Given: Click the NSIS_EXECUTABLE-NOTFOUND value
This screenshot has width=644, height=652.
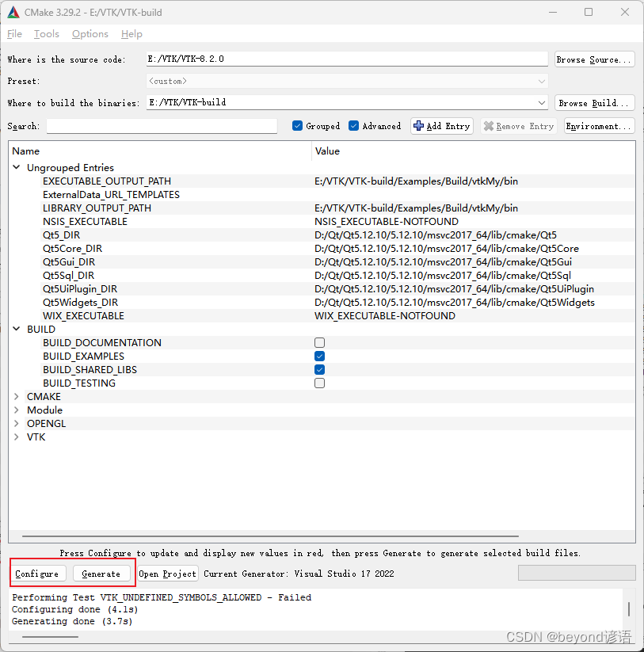Looking at the screenshot, I should click(387, 222).
